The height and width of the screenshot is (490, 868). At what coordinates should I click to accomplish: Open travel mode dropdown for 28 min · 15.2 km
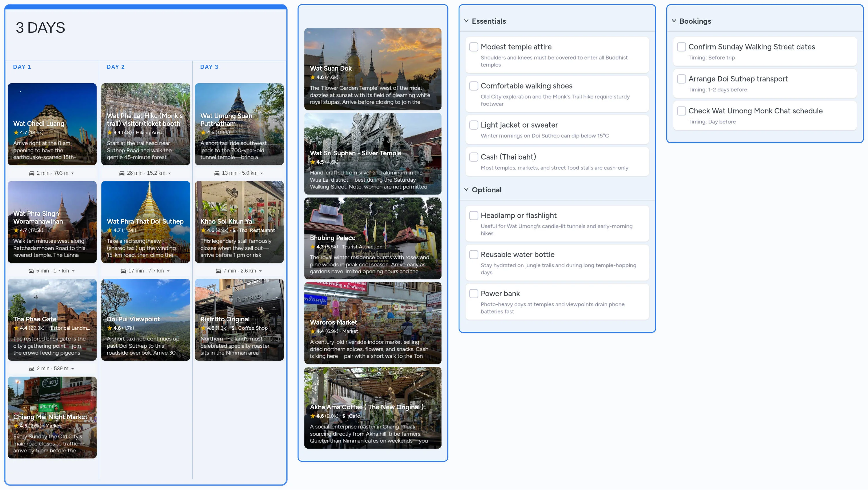[x=170, y=173]
